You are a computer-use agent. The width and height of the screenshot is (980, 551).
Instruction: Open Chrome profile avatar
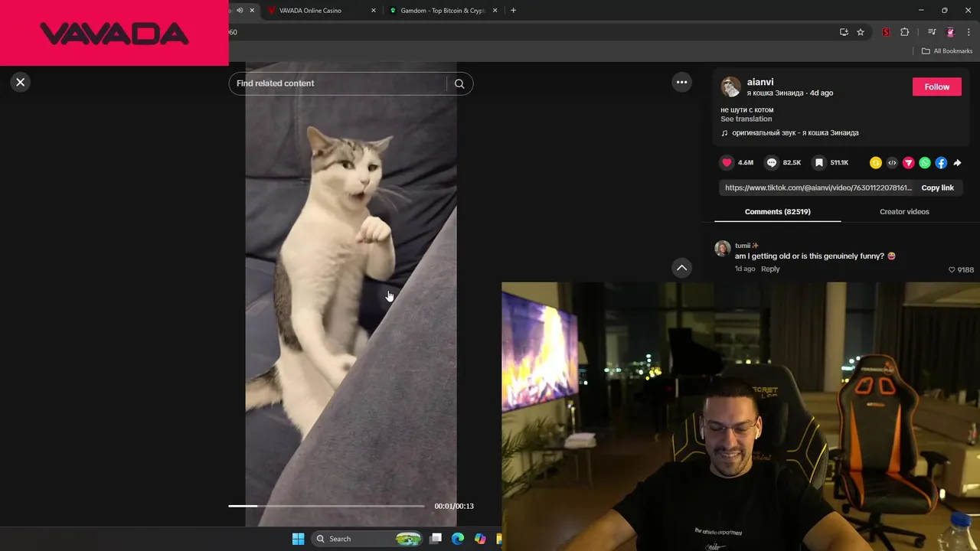tap(951, 32)
